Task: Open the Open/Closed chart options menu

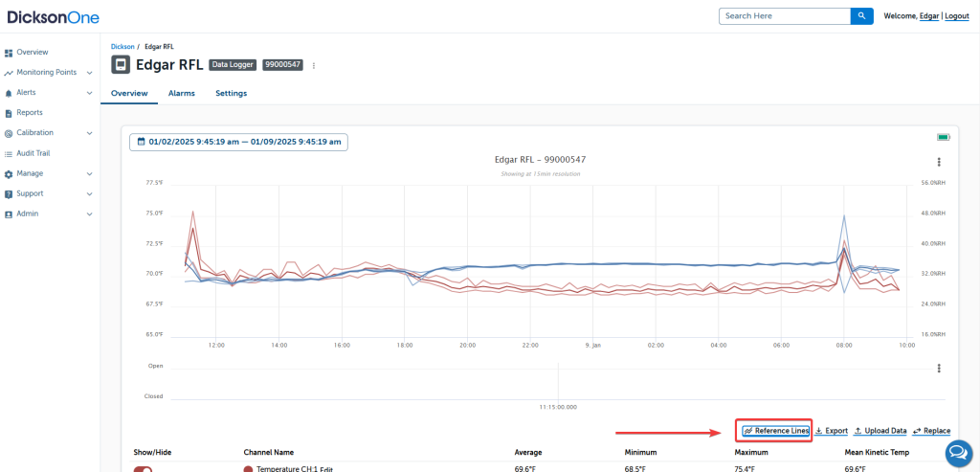Action: click(939, 369)
